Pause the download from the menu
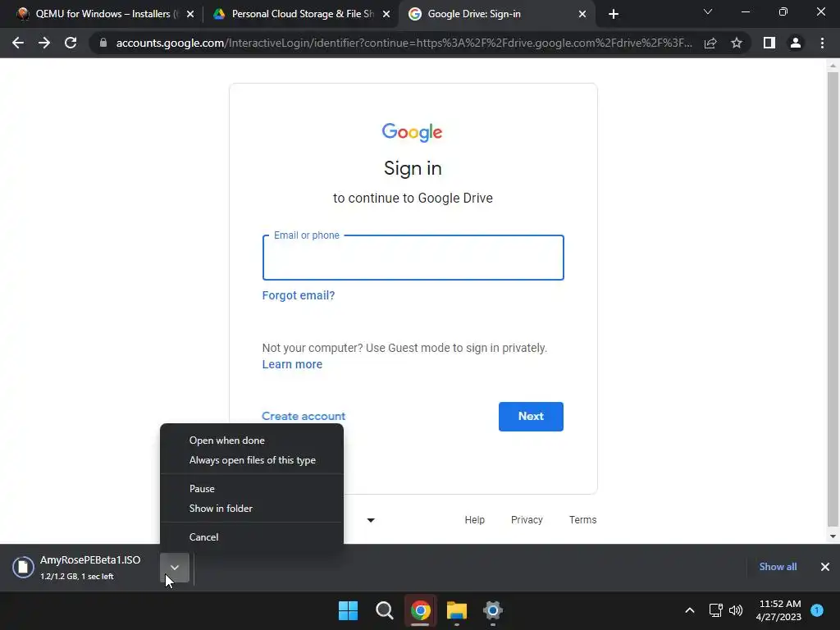Screen dimensions: 840x630 252,489
